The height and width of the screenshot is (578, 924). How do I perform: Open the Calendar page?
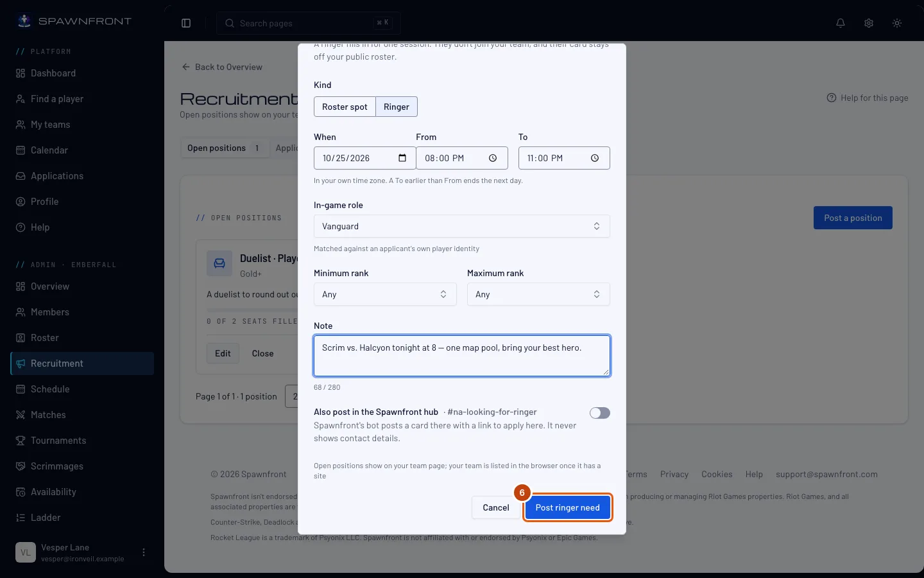(82, 150)
